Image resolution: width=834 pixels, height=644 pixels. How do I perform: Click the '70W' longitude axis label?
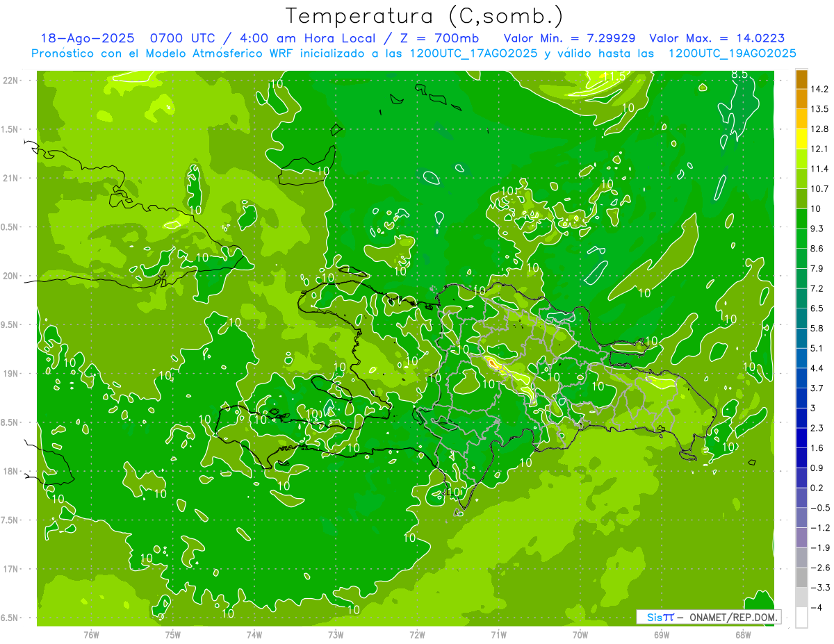click(x=580, y=634)
